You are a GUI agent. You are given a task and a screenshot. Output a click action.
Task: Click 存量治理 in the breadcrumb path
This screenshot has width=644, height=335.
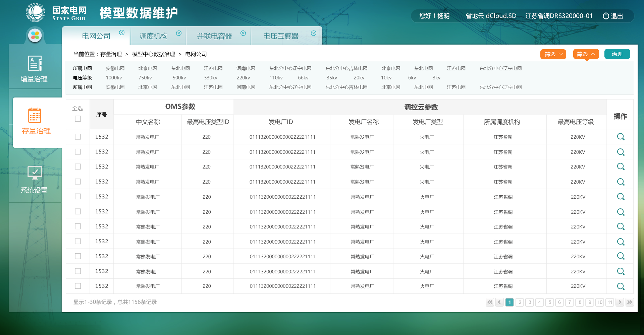(111, 54)
